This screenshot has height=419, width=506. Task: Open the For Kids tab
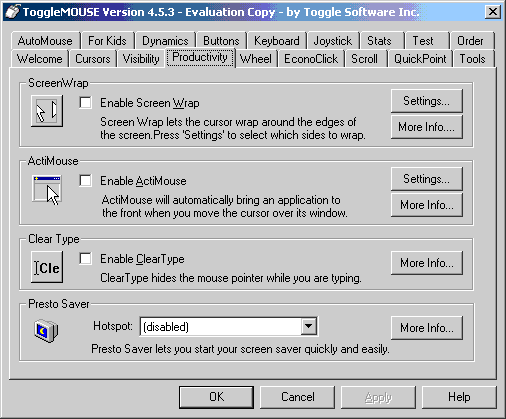(107, 41)
